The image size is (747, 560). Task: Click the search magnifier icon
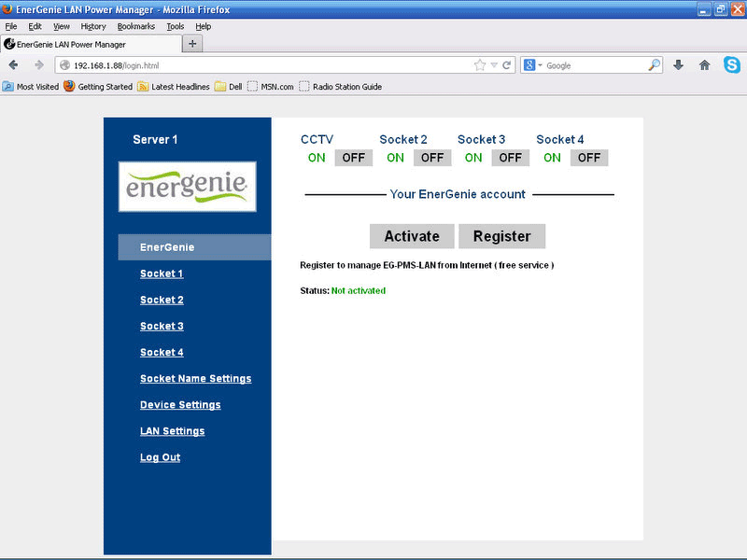pyautogui.click(x=655, y=65)
